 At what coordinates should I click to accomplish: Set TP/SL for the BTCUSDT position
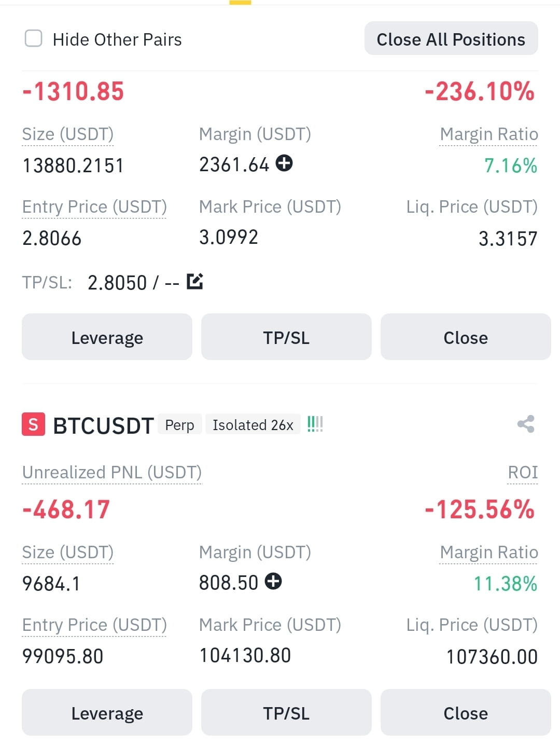pos(286,712)
